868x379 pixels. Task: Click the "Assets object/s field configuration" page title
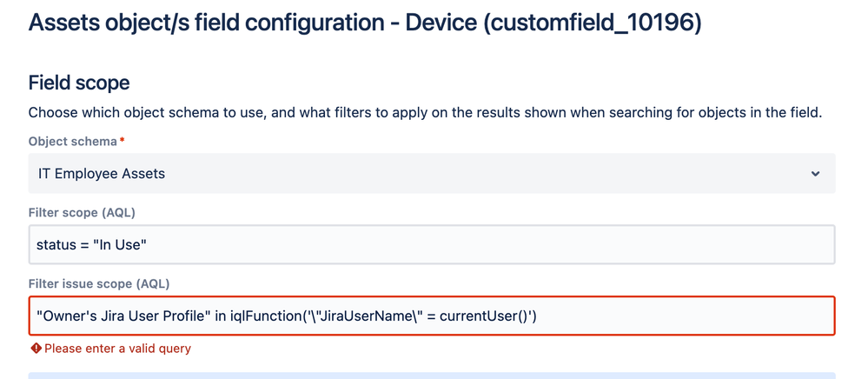pyautogui.click(x=207, y=23)
